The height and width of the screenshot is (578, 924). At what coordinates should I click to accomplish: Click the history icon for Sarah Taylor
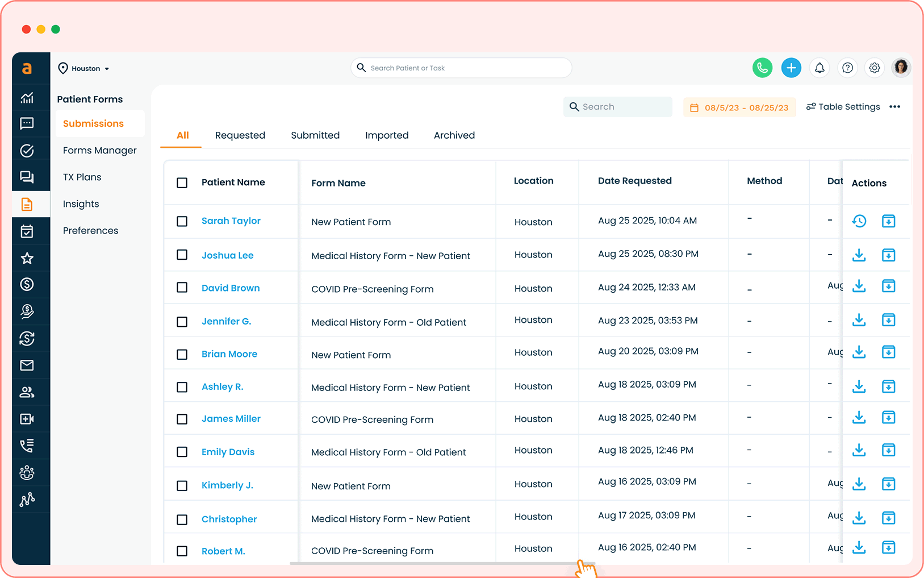point(859,221)
